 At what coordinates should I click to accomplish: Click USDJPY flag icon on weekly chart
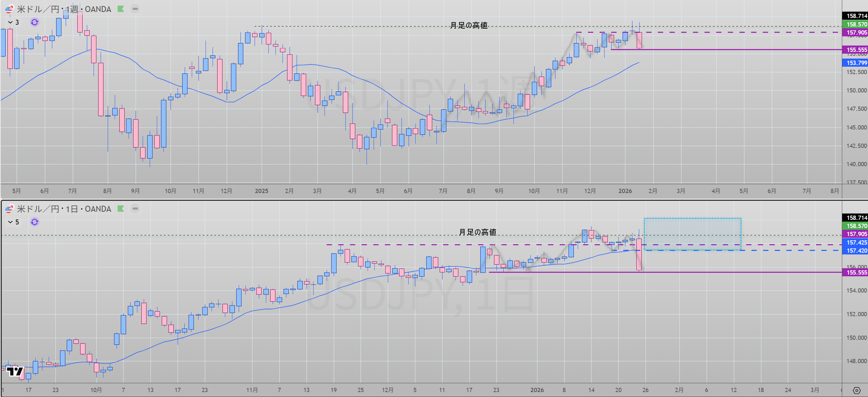[x=9, y=9]
